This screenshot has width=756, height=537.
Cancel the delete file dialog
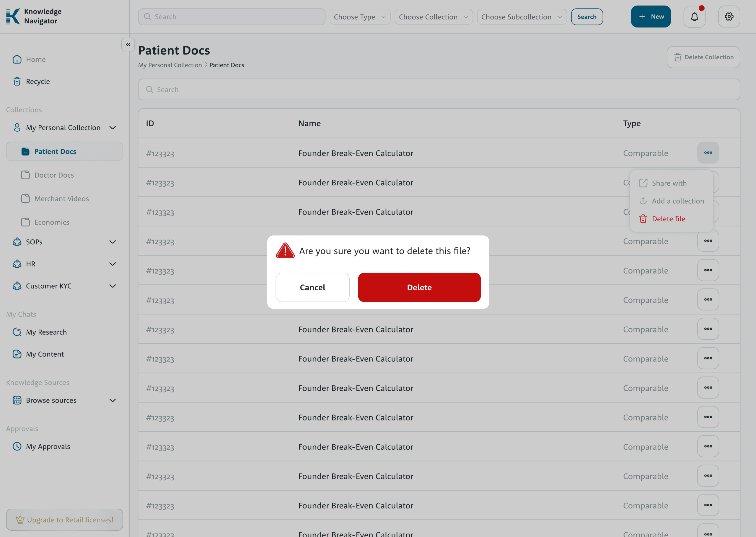[x=312, y=287]
